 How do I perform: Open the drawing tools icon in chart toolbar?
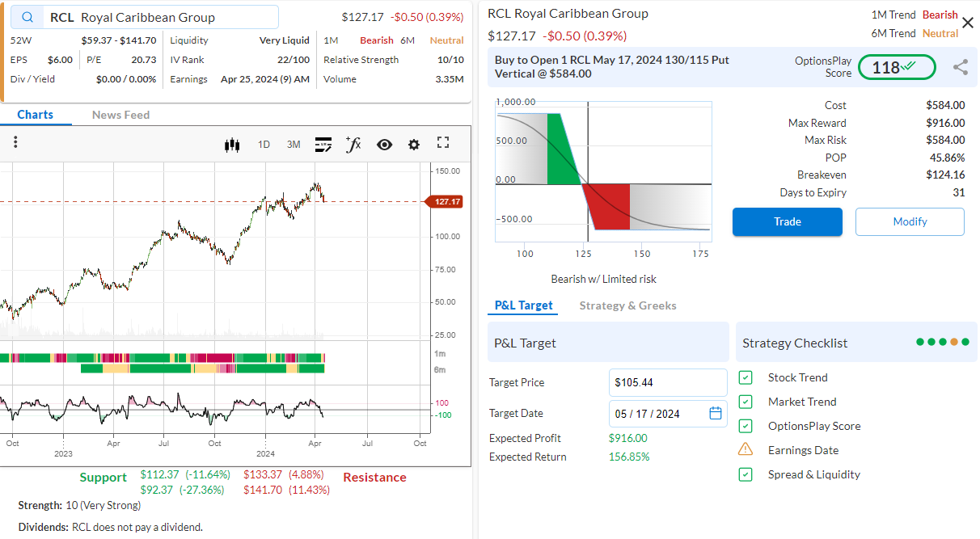coord(323,144)
